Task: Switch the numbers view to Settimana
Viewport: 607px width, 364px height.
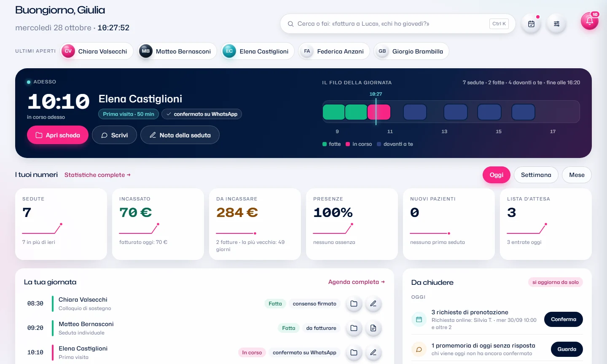Action: click(x=536, y=175)
